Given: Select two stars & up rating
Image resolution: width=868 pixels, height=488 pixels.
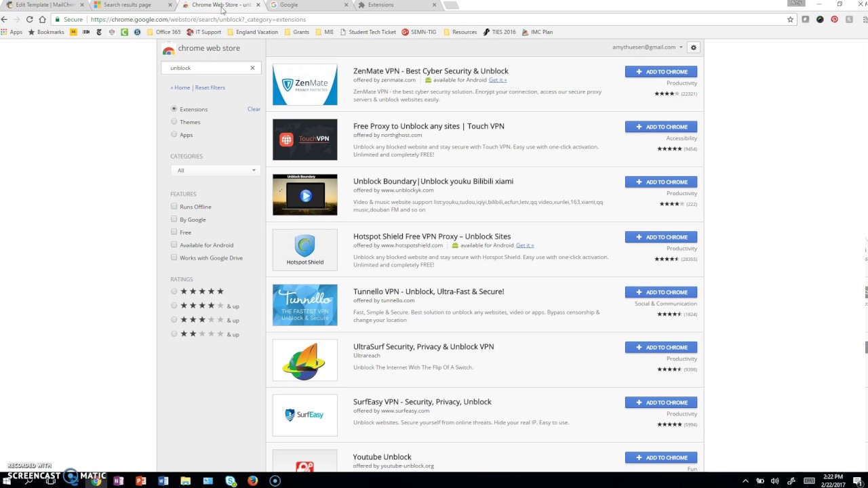Looking at the screenshot, I should coord(174,334).
